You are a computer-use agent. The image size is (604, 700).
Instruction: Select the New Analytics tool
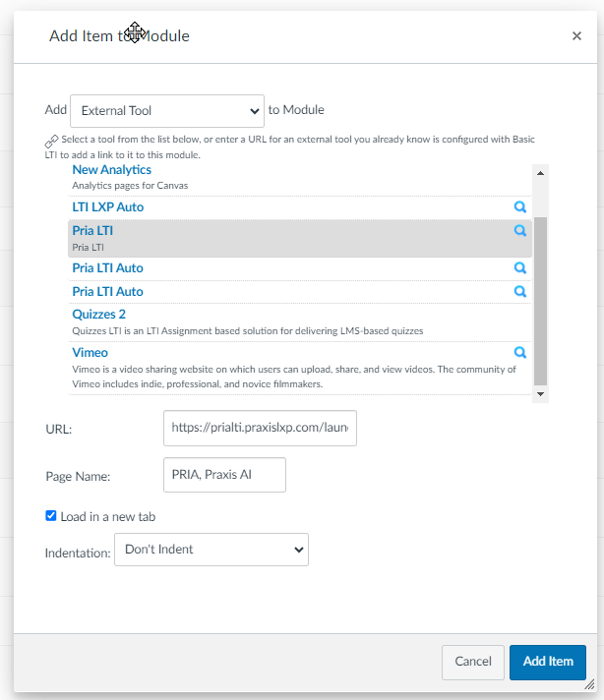pos(112,170)
